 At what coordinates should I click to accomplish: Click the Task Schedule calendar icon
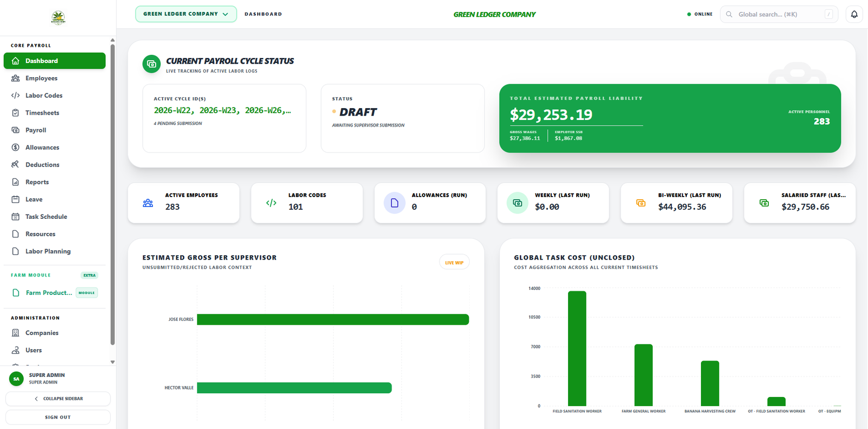coord(16,217)
